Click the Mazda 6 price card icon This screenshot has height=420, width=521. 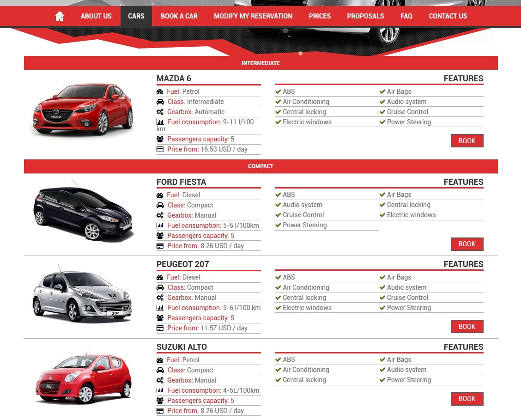tap(160, 149)
